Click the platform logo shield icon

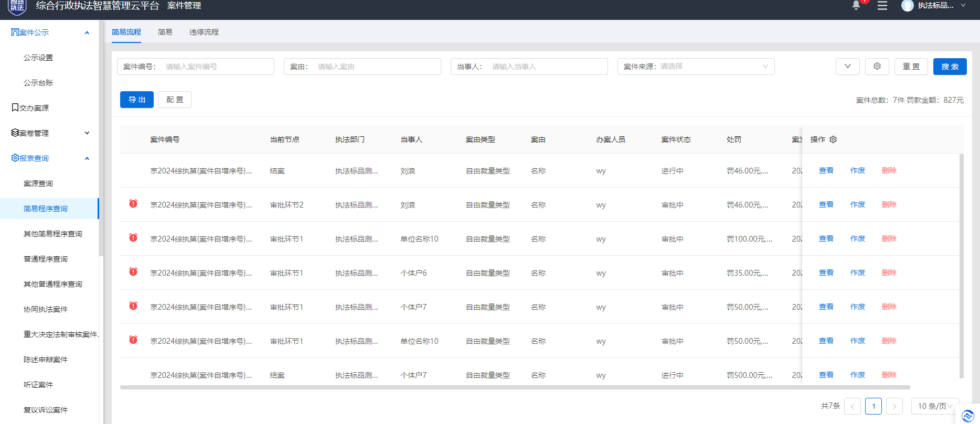coord(17,7)
